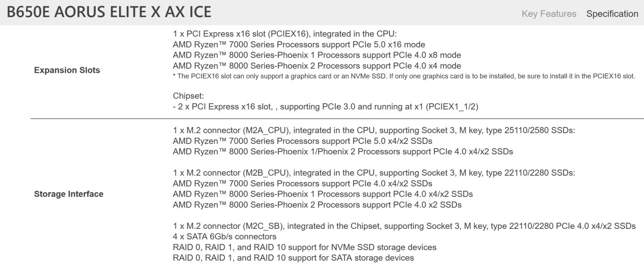Click the M2C_SB connector line
This screenshot has height=266, width=644.
(404, 226)
